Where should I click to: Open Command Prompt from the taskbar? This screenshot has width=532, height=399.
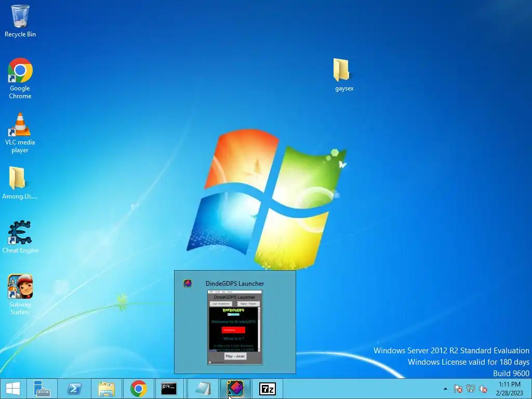point(169,389)
